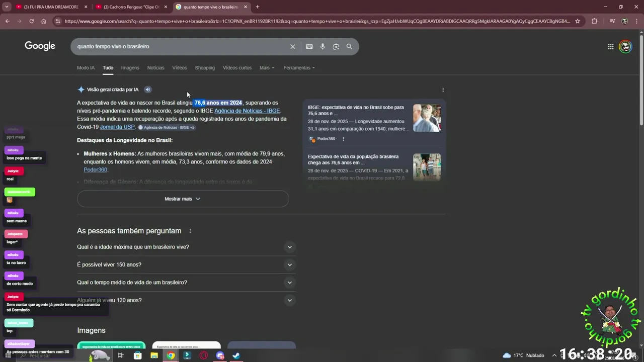
Task: Open File Explorer from the taskbar
Action: 154,355
